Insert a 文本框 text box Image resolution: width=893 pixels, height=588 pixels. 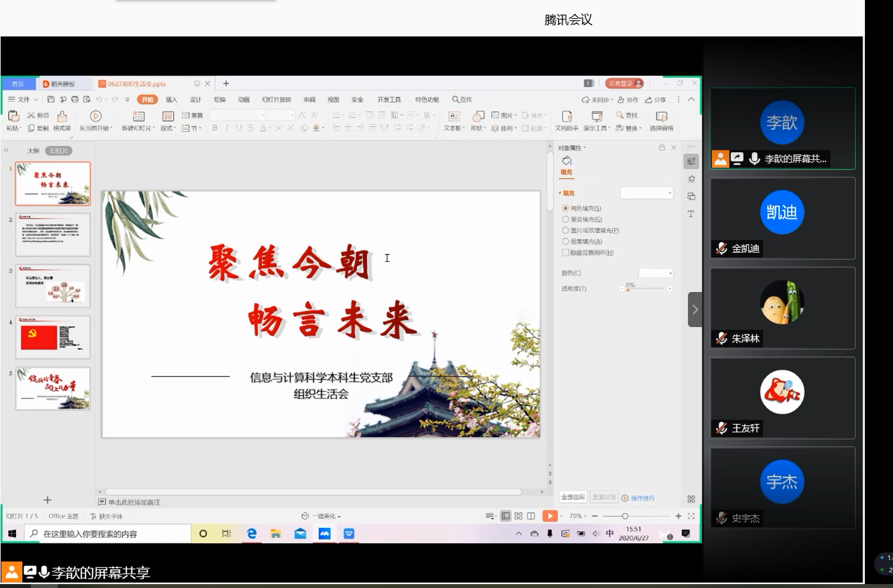454,116
